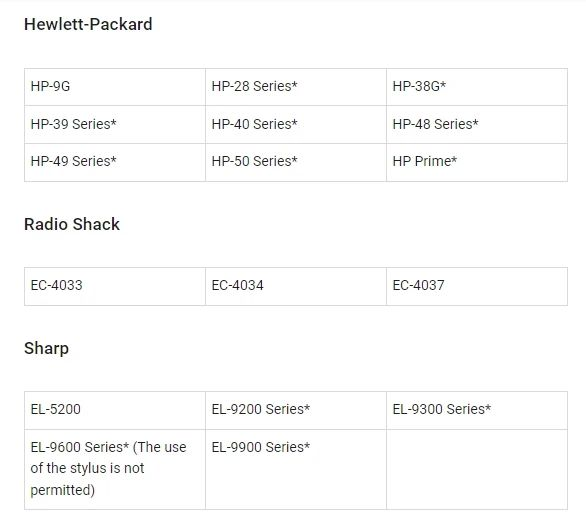Select the EC-4033 cell
Image resolution: width=586 pixels, height=526 pixels.
(x=115, y=286)
